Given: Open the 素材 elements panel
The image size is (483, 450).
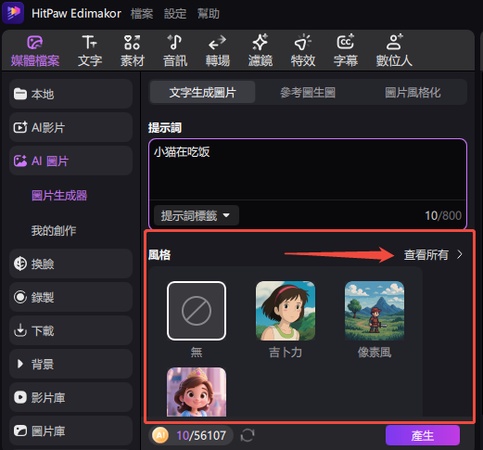Looking at the screenshot, I should (x=132, y=51).
